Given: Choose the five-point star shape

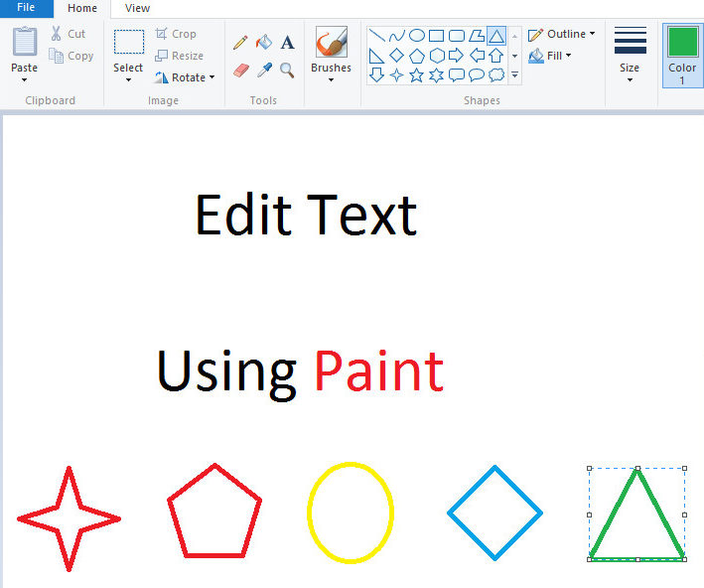Looking at the screenshot, I should coord(417,75).
